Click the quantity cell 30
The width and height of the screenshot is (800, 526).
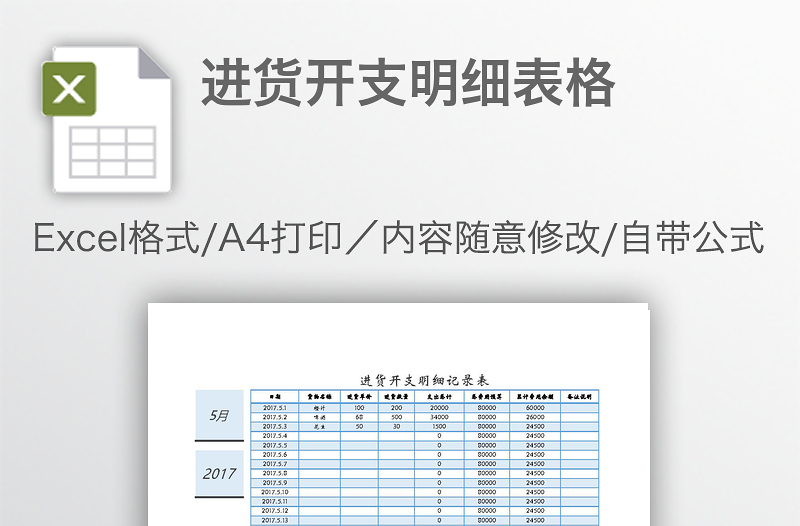tap(396, 427)
